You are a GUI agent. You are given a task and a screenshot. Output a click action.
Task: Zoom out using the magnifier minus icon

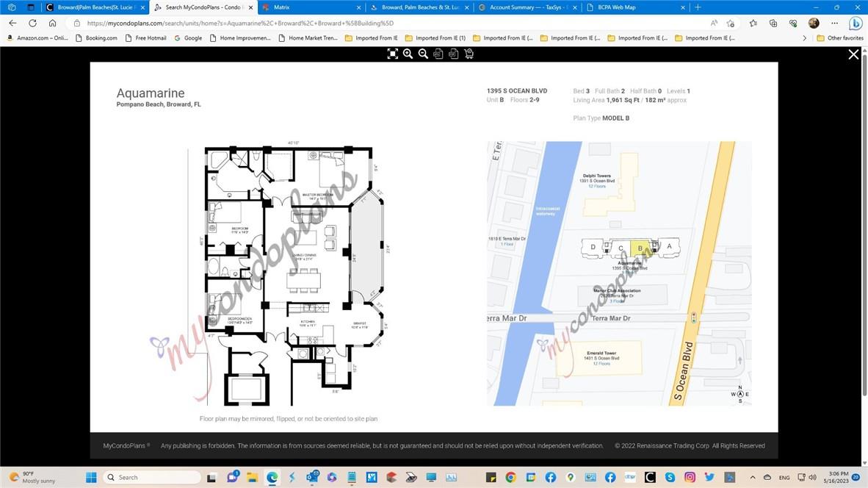[x=423, y=54]
